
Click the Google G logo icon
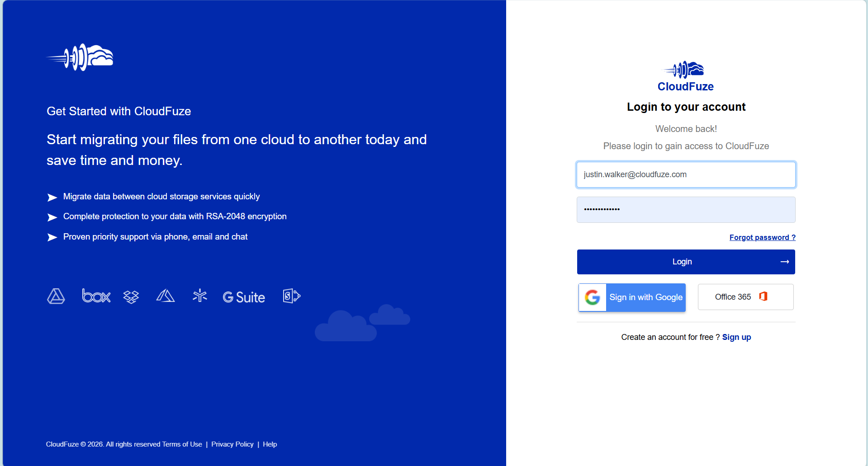(593, 297)
